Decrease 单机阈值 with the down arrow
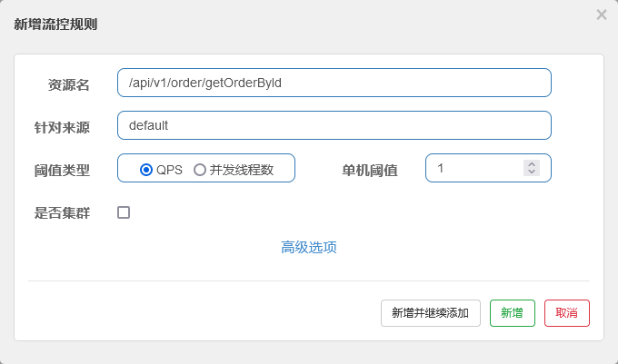Image resolution: width=618 pixels, height=364 pixels. (532, 172)
